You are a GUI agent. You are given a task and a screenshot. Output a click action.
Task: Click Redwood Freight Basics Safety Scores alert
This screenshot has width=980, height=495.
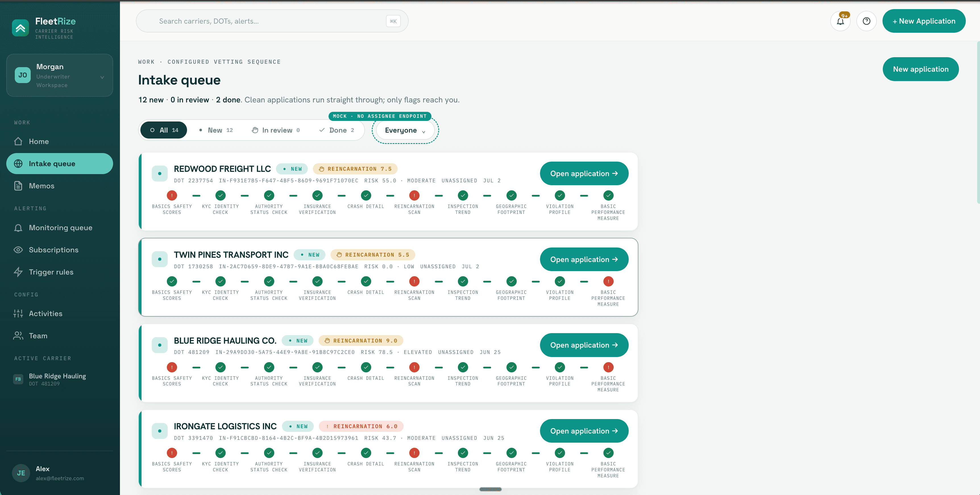[172, 195]
